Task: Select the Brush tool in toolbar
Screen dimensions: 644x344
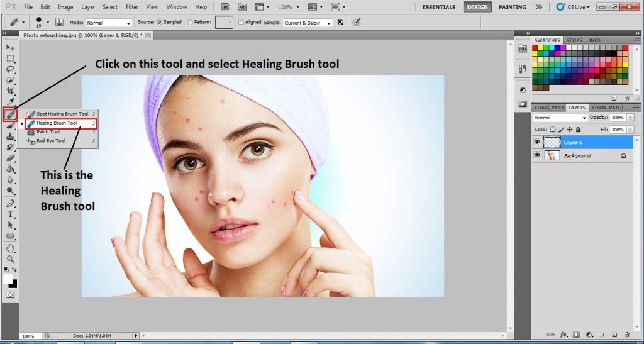Action: 10,126
